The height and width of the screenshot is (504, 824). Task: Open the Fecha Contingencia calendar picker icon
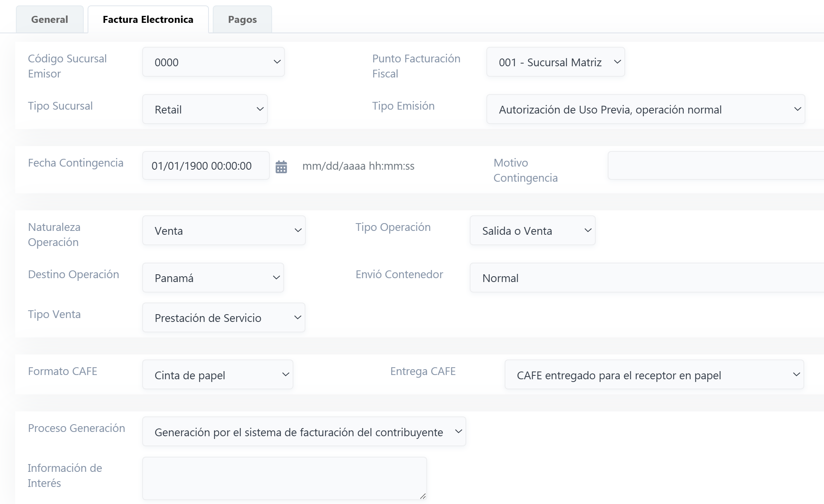[x=281, y=167]
